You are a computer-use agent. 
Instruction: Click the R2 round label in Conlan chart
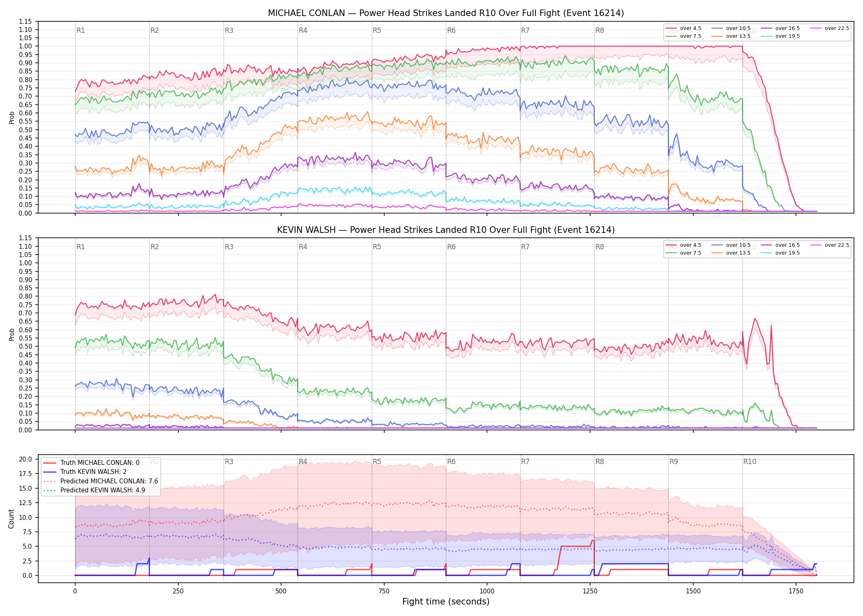[x=155, y=30]
